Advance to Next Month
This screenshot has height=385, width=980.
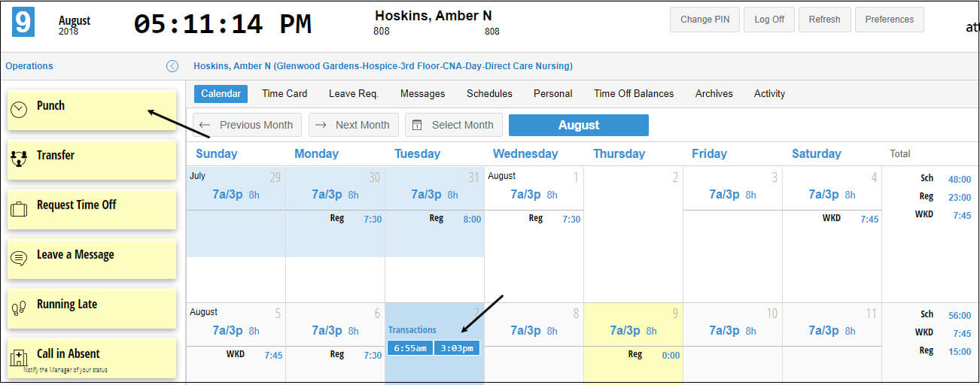point(353,125)
